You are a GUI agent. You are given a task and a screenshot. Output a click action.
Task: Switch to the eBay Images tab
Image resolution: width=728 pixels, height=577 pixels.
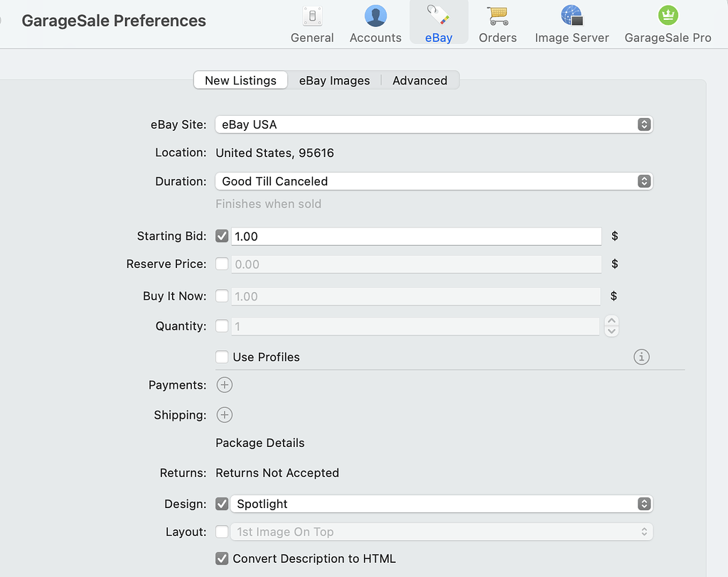pyautogui.click(x=334, y=80)
